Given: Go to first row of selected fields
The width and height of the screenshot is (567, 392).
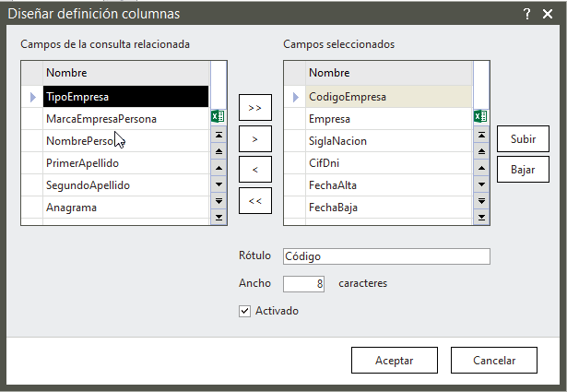Looking at the screenshot, I should tap(480, 134).
